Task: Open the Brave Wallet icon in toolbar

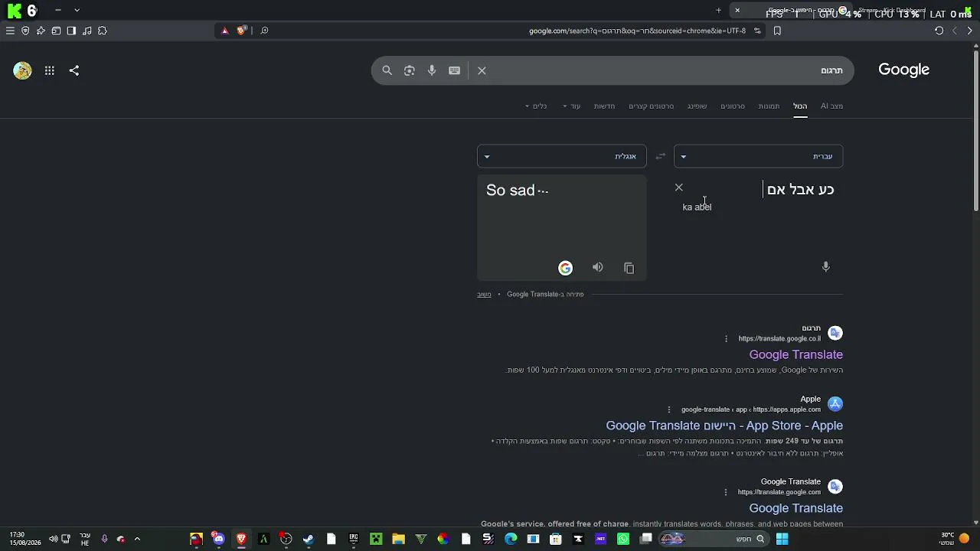Action: click(x=56, y=31)
